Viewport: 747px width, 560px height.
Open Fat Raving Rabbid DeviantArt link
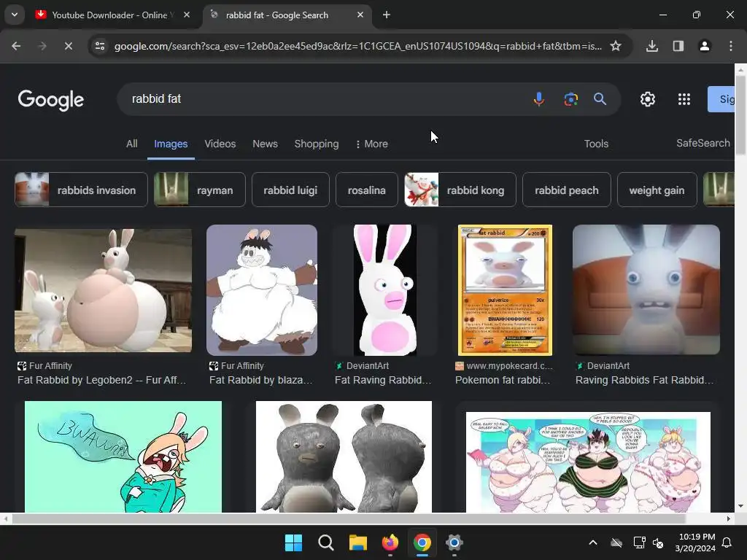tap(382, 380)
